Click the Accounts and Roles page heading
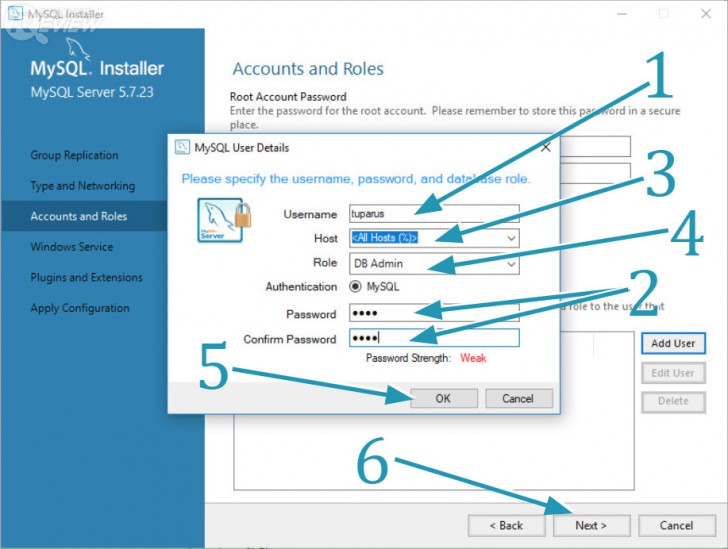Screen dimensions: 728x549 point(308,69)
